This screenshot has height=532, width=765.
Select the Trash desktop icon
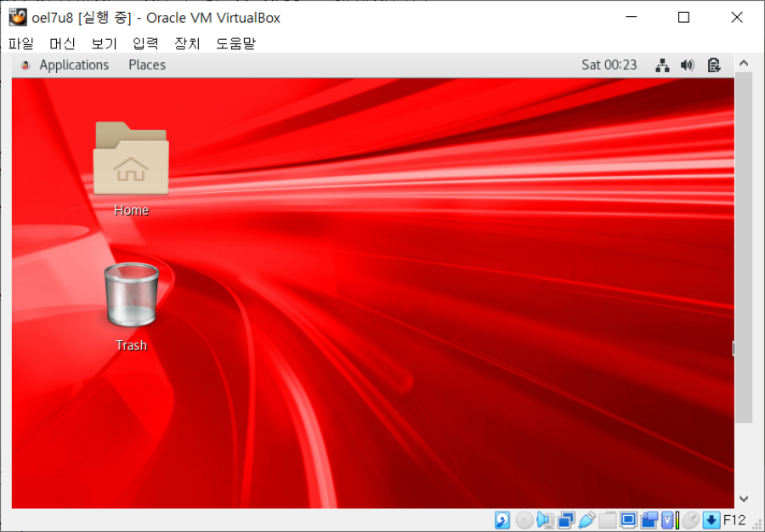(131, 306)
